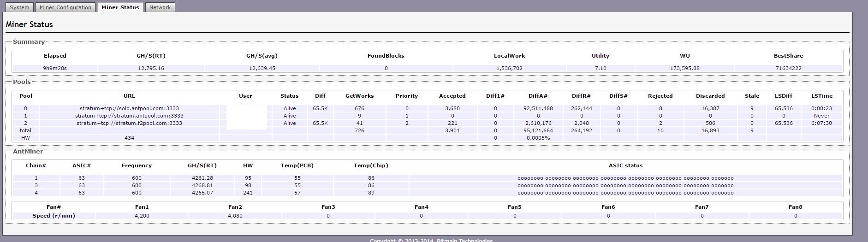Click the Rejected column header
The height and width of the screenshot is (242, 868).
pyautogui.click(x=660, y=96)
